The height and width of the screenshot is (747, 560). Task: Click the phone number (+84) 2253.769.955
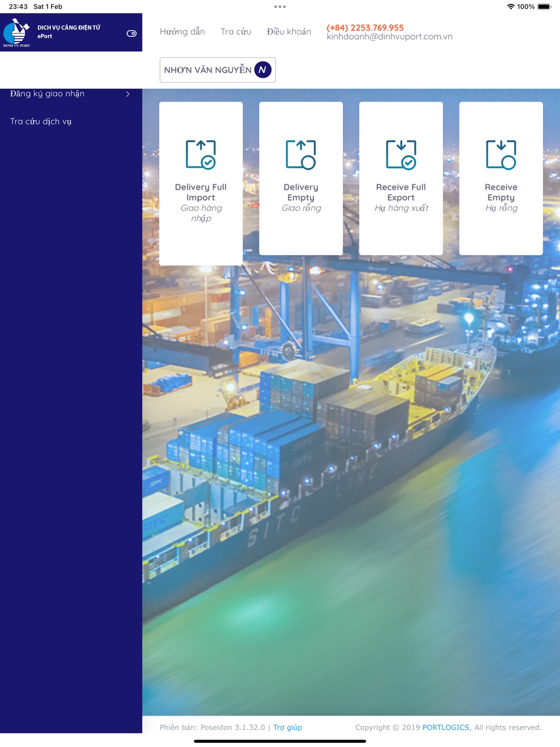[x=365, y=28]
